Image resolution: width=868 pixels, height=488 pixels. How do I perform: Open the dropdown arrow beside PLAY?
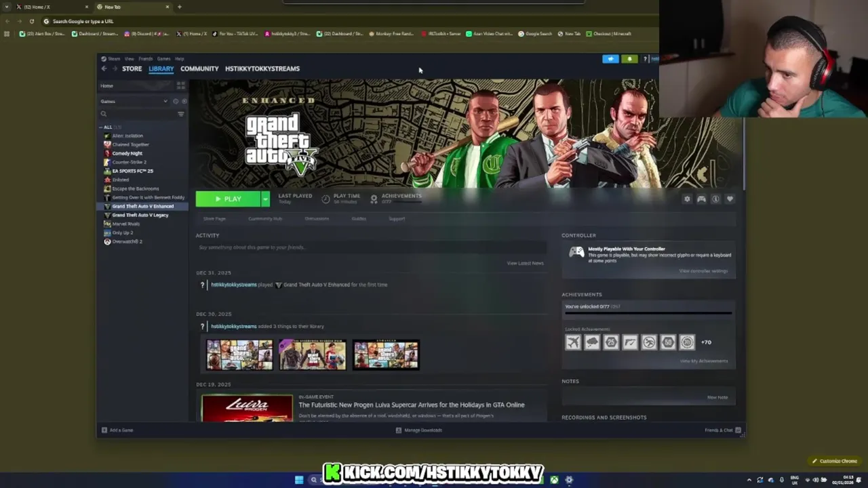[265, 199]
